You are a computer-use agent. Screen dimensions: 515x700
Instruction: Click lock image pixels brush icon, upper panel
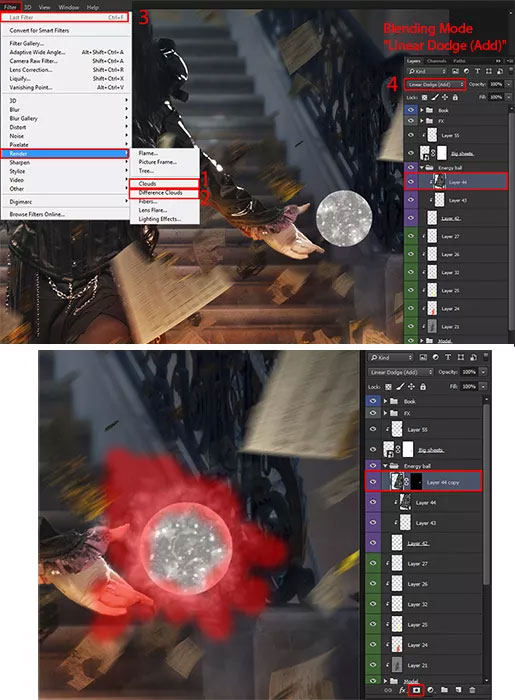pos(435,97)
